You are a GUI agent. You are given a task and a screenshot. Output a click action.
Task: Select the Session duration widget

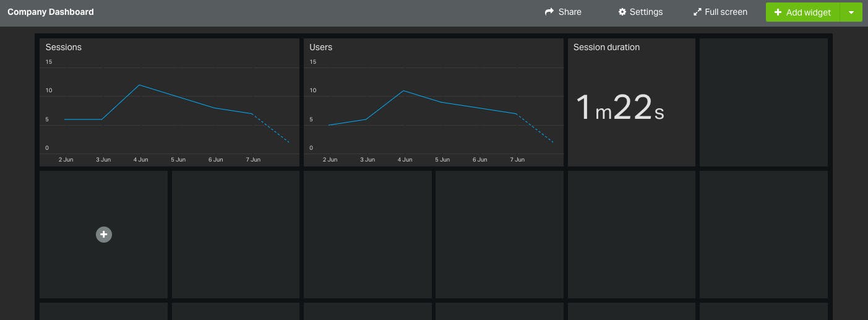click(x=632, y=102)
